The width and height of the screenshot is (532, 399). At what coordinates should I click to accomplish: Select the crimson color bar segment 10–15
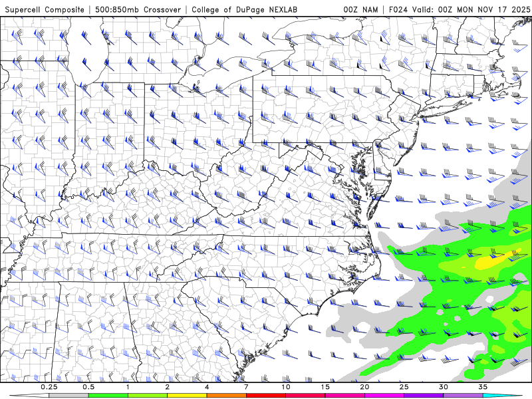click(x=305, y=396)
